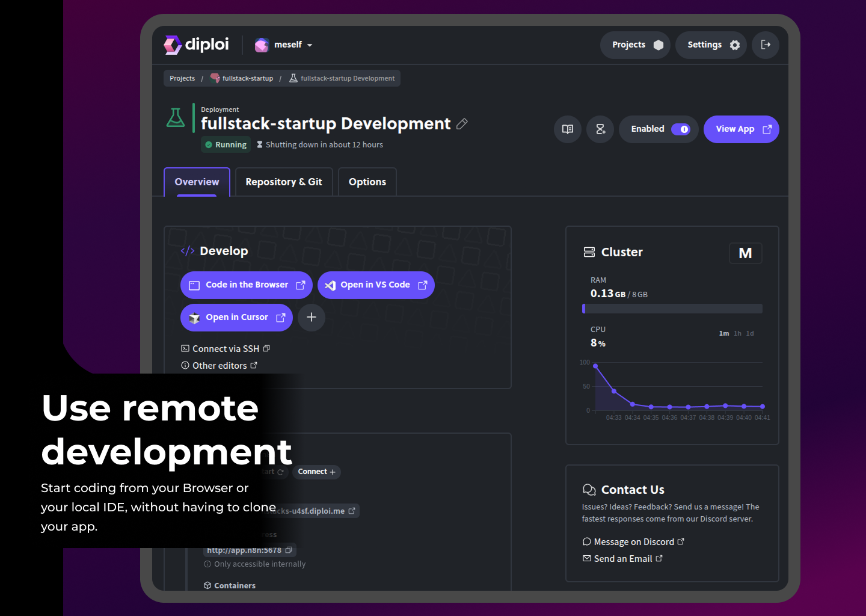This screenshot has height=616, width=866.
Task: Click the Develop code-brackets icon
Action: [x=188, y=251]
